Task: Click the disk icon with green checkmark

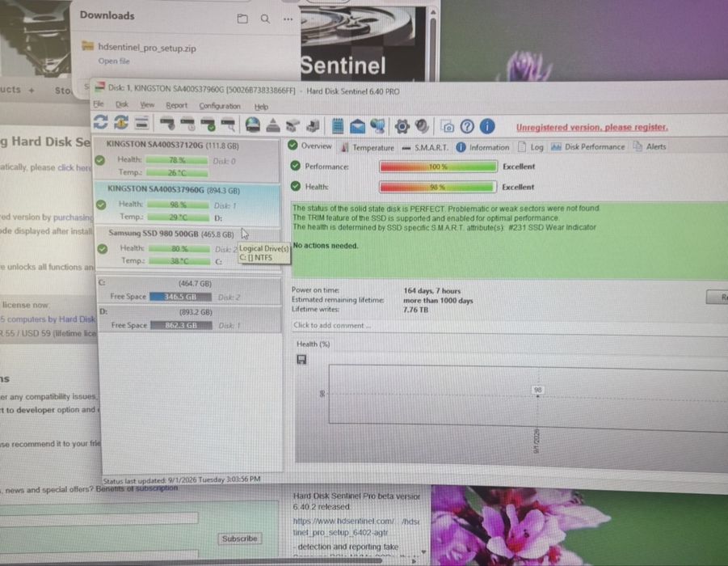Action: 208,125
